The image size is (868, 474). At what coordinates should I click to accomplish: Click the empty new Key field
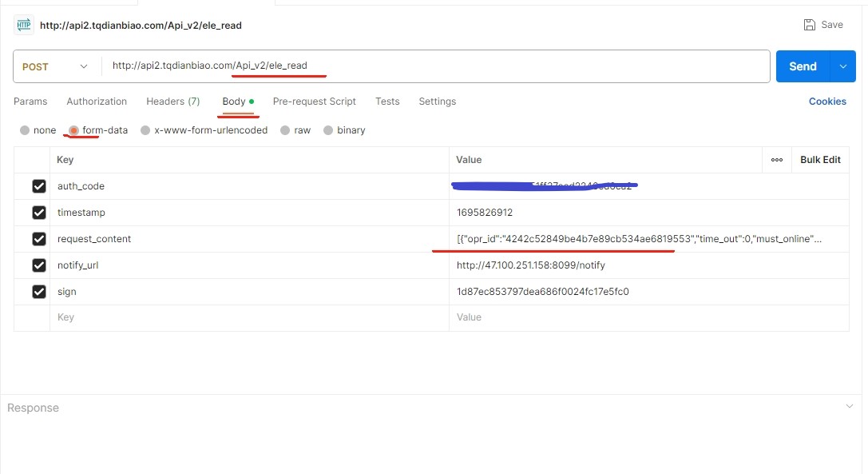[x=249, y=317]
